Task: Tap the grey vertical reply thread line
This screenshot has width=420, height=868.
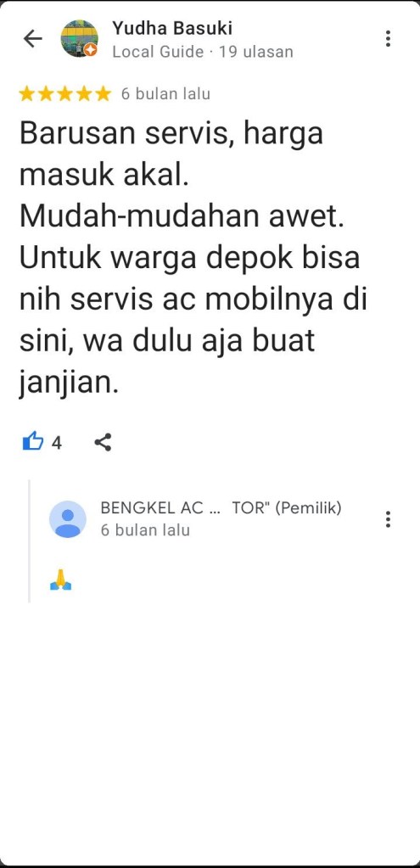Action: tap(30, 540)
